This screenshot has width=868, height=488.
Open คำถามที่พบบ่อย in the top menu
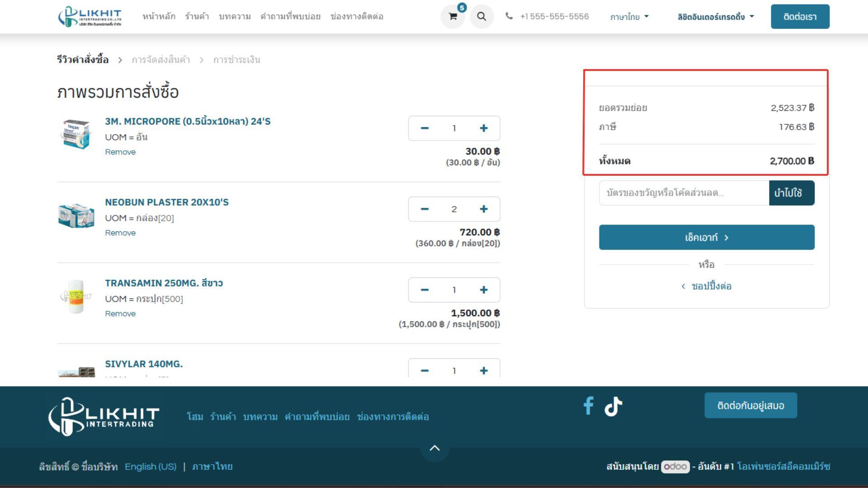pos(290,17)
